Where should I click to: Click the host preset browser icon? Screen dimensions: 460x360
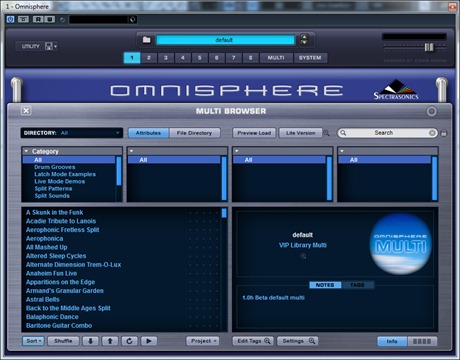pyautogui.click(x=132, y=19)
